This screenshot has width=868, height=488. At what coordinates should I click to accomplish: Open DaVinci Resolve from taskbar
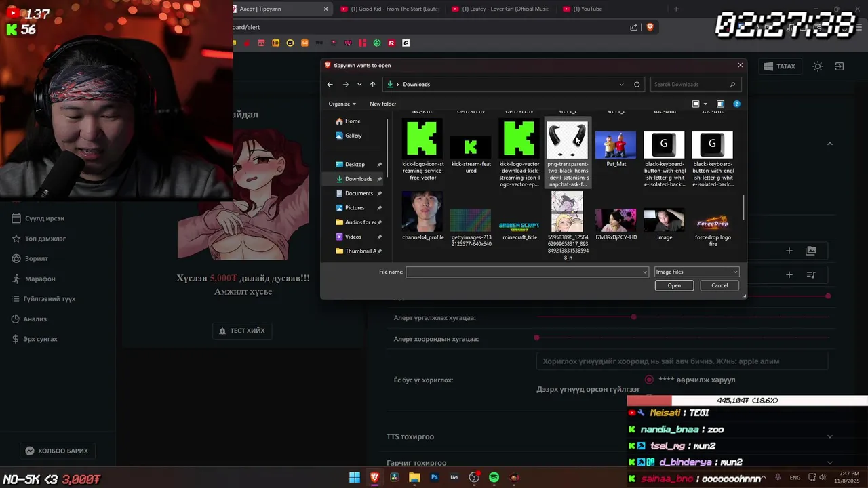(x=395, y=477)
